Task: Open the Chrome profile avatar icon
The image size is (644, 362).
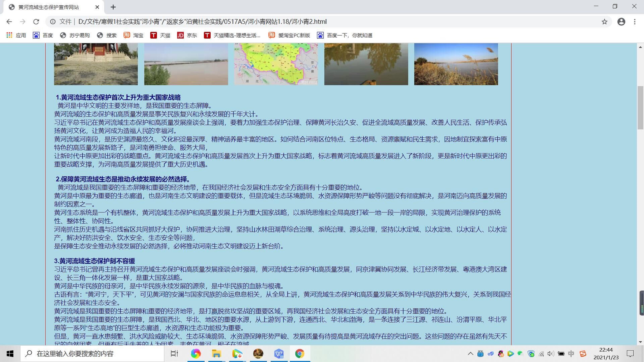Action: pos(621,22)
